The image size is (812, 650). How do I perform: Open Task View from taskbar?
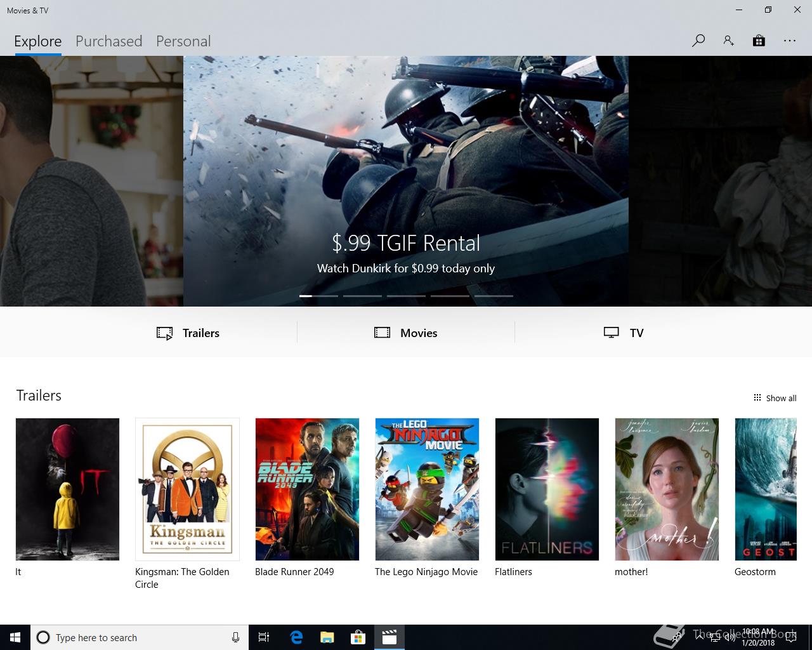264,637
